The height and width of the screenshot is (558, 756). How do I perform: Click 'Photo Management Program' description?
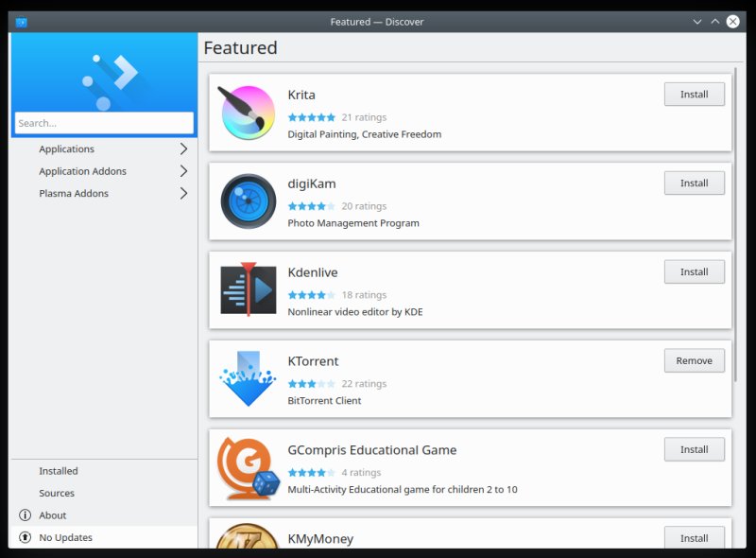[353, 223]
